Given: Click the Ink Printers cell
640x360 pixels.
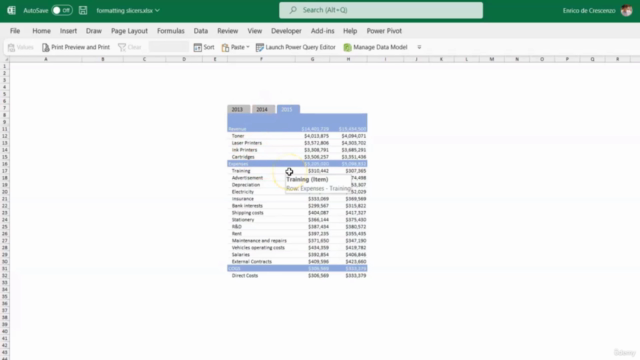Looking at the screenshot, I should [x=244, y=150].
